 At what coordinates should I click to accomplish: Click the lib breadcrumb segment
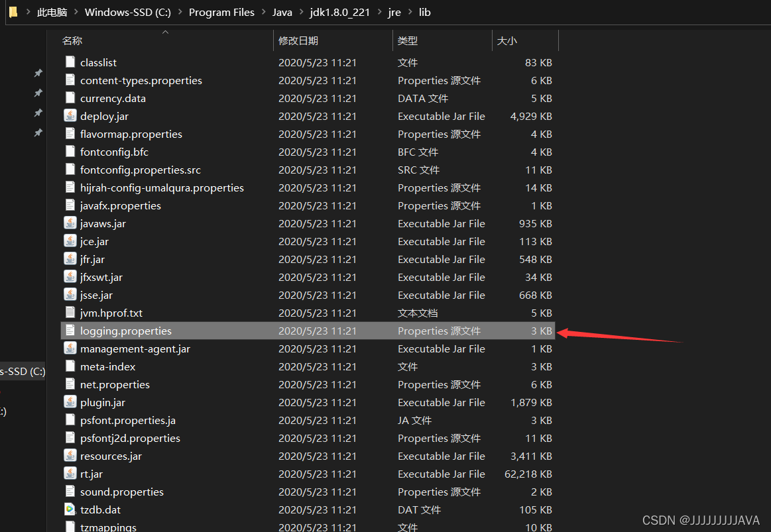425,13
